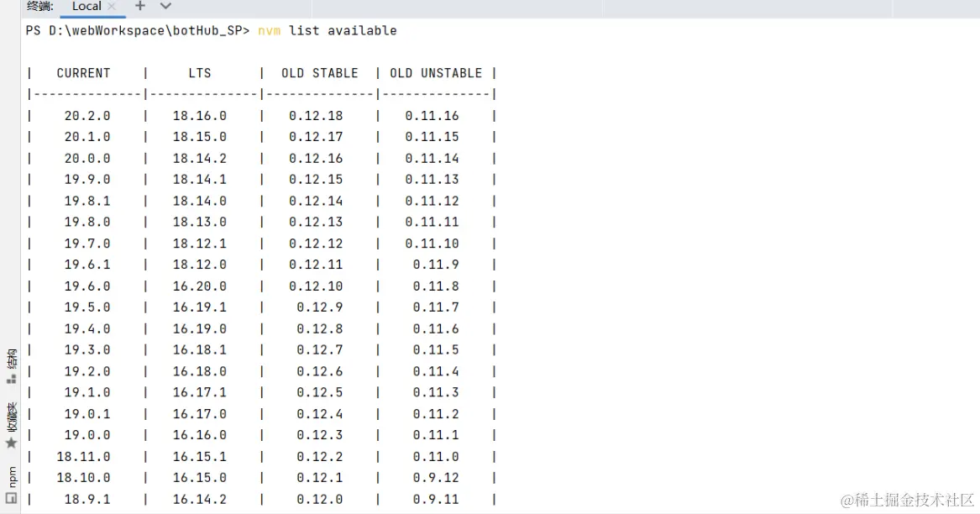
Task: Switch to the Local terminal tab
Action: (x=86, y=6)
